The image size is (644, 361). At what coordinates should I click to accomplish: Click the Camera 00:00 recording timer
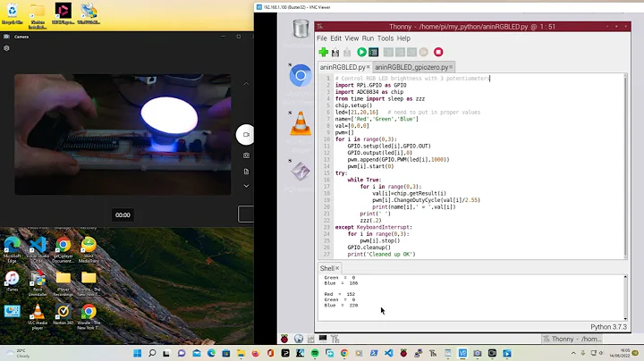coord(123,215)
